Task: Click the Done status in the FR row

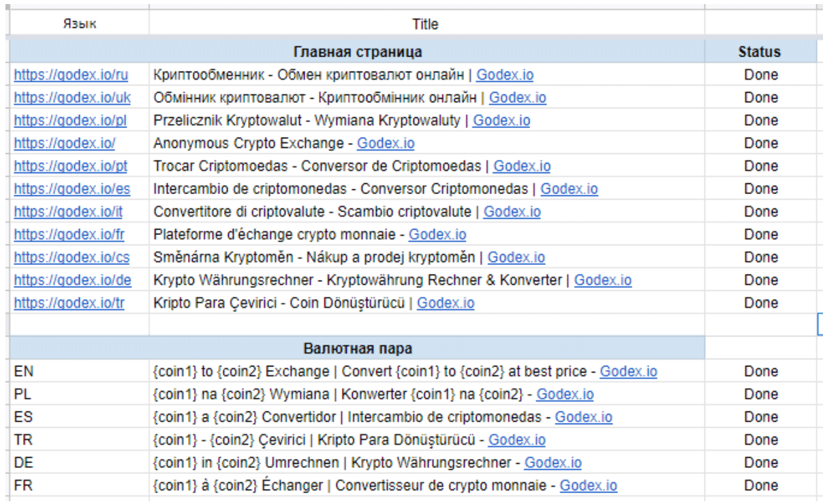Action: pos(761,486)
